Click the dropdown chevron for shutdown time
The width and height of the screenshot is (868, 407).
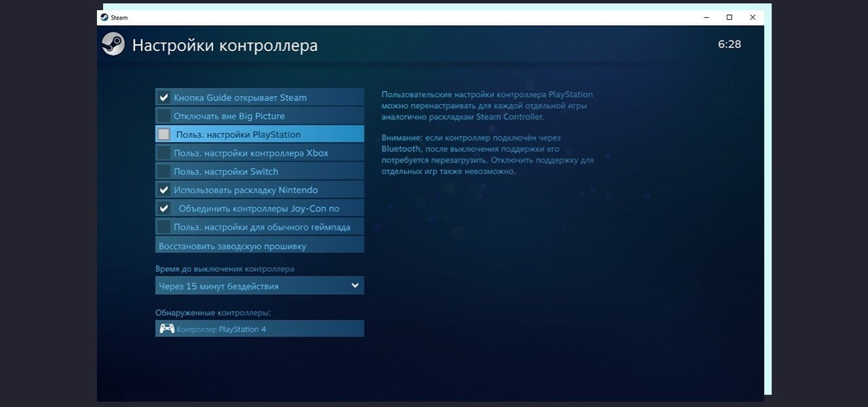click(x=355, y=285)
